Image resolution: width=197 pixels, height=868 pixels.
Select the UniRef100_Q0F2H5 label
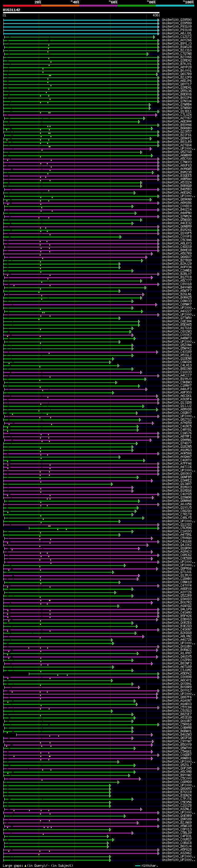click(177, 768)
